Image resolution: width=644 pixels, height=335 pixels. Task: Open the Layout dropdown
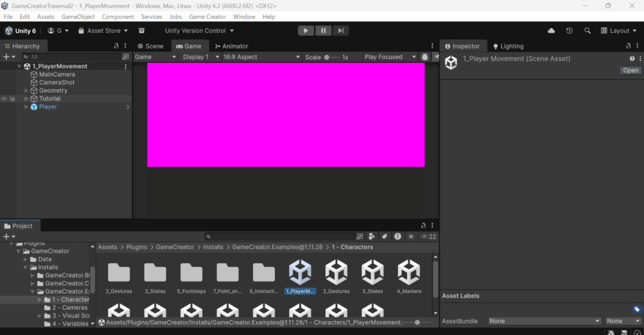[619, 30]
